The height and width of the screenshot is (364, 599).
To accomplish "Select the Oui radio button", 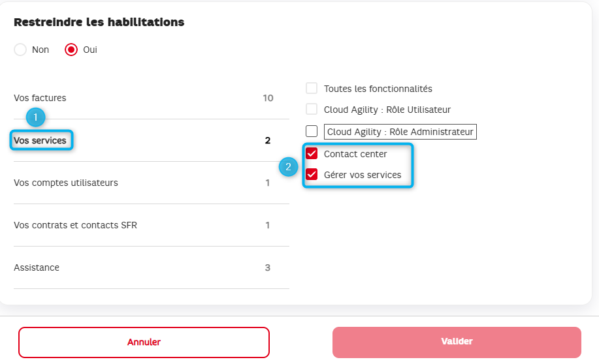I will pyautogui.click(x=71, y=50).
